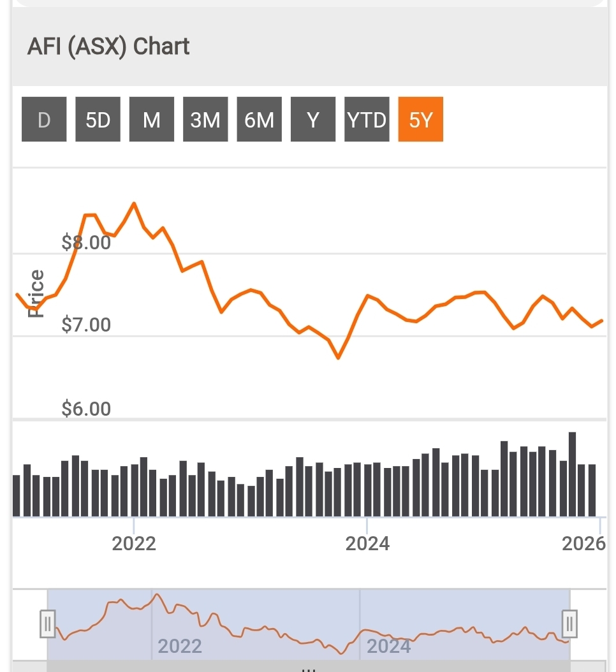
Task: Switch to the YTD range
Action: [x=367, y=119]
